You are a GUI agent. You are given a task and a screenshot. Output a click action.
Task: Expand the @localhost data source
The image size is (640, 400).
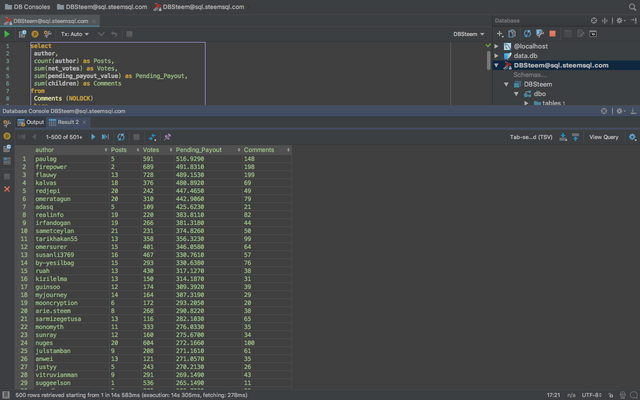(496, 46)
